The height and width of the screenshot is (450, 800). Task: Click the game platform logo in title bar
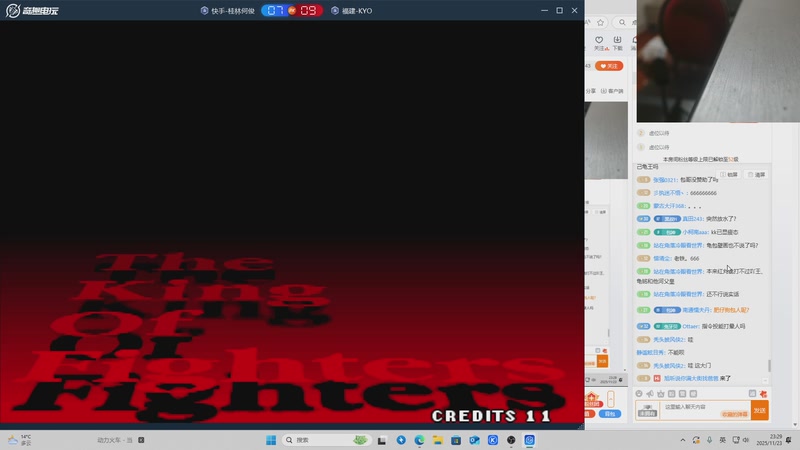32,10
